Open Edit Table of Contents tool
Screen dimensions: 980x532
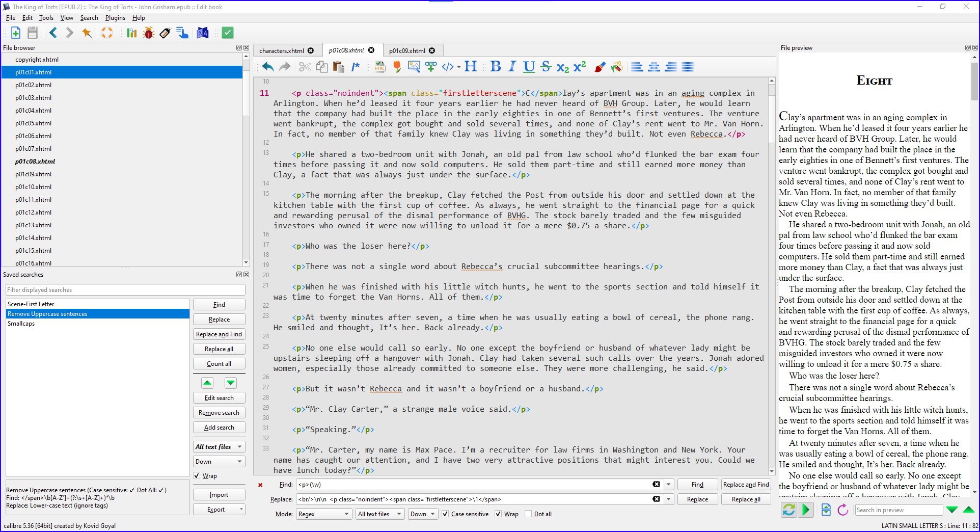coord(182,33)
